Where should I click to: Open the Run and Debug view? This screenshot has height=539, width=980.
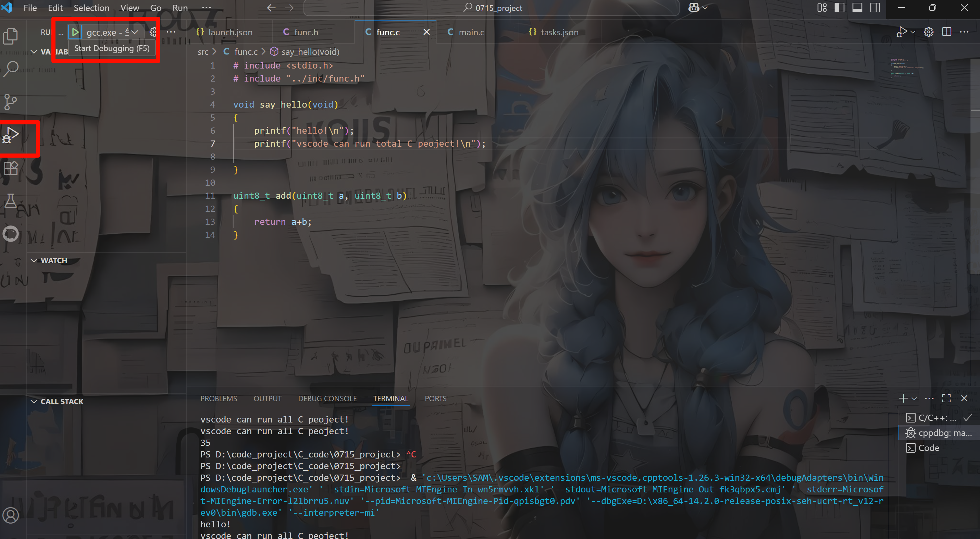coord(11,135)
